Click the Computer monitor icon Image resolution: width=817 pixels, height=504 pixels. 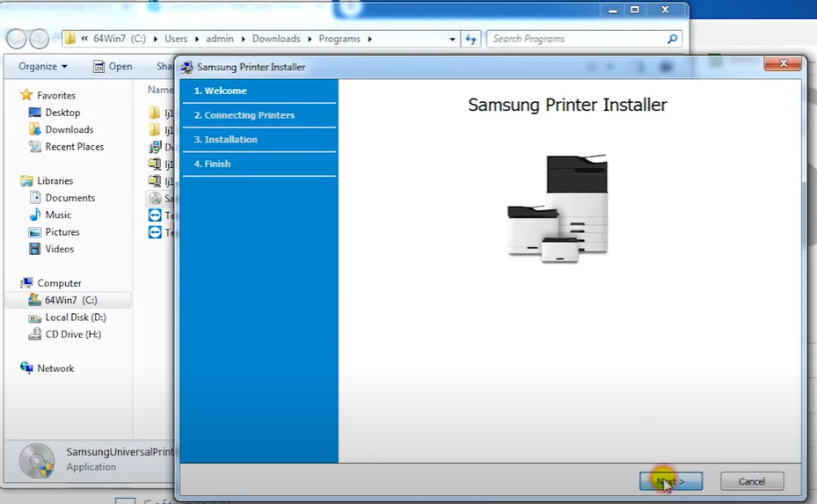[26, 283]
